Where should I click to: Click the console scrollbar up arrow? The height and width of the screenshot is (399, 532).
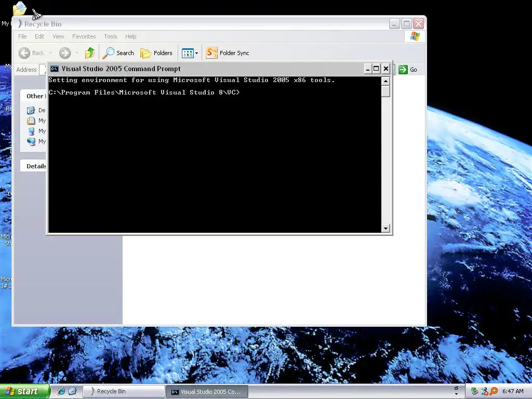tap(385, 81)
